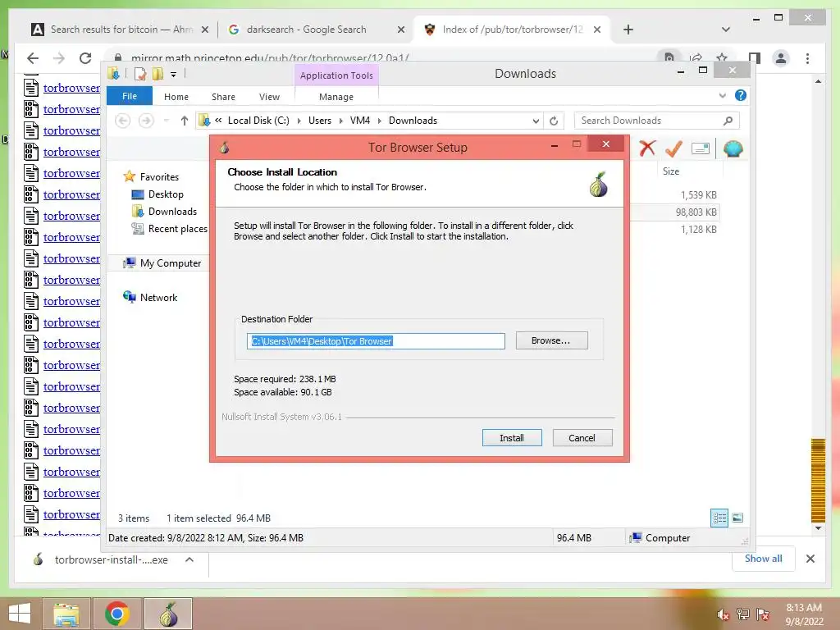Open the File menu in Downloads window
The height and width of the screenshot is (630, 840).
point(129,97)
